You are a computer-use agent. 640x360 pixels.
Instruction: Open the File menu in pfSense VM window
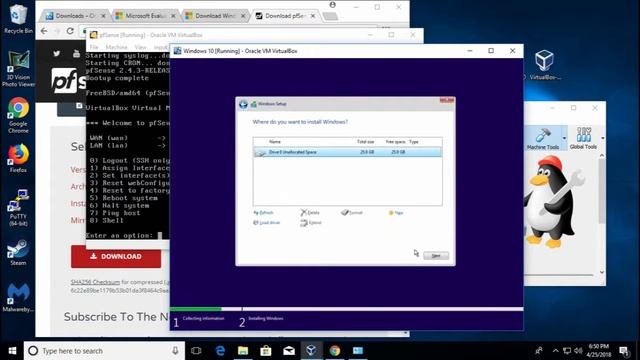click(94, 47)
